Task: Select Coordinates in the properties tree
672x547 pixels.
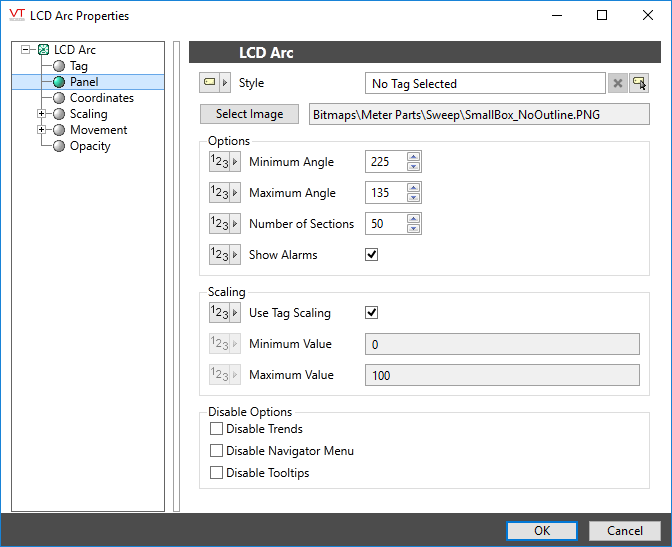Action: [x=101, y=98]
